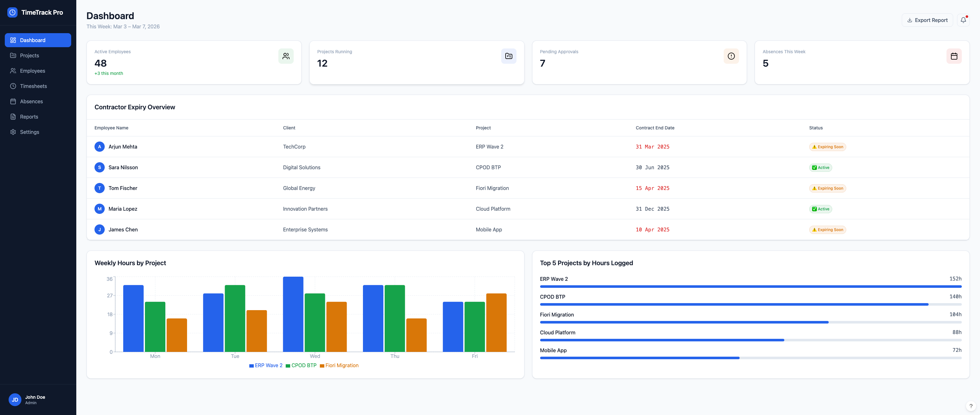980x415 pixels.
Task: Navigate to the Projects section
Action: click(x=29, y=55)
